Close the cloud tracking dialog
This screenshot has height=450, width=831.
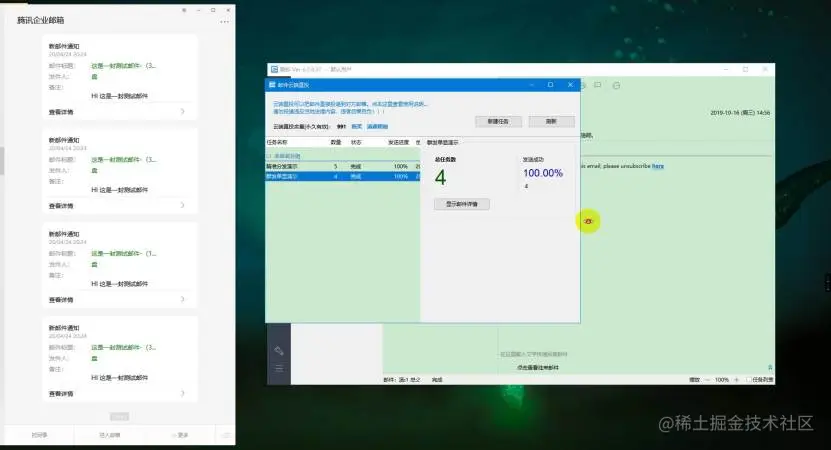570,85
